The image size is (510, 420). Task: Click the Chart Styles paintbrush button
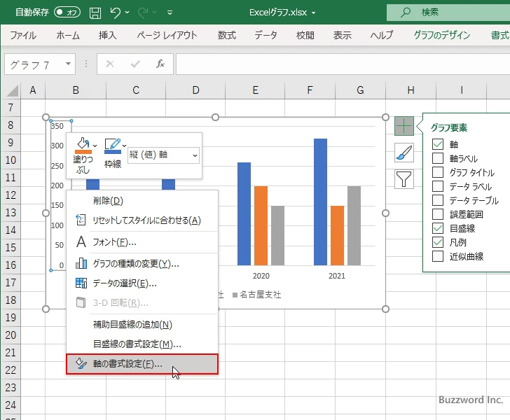(404, 153)
